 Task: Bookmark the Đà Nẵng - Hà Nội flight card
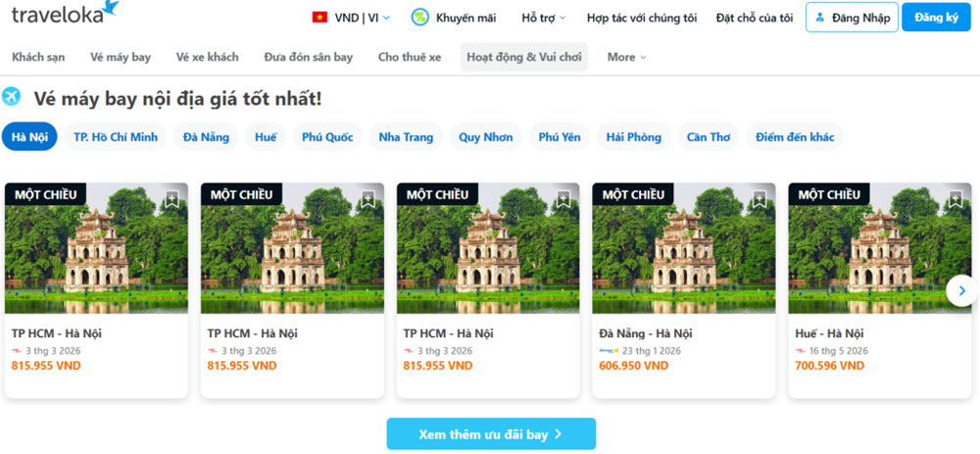[759, 200]
